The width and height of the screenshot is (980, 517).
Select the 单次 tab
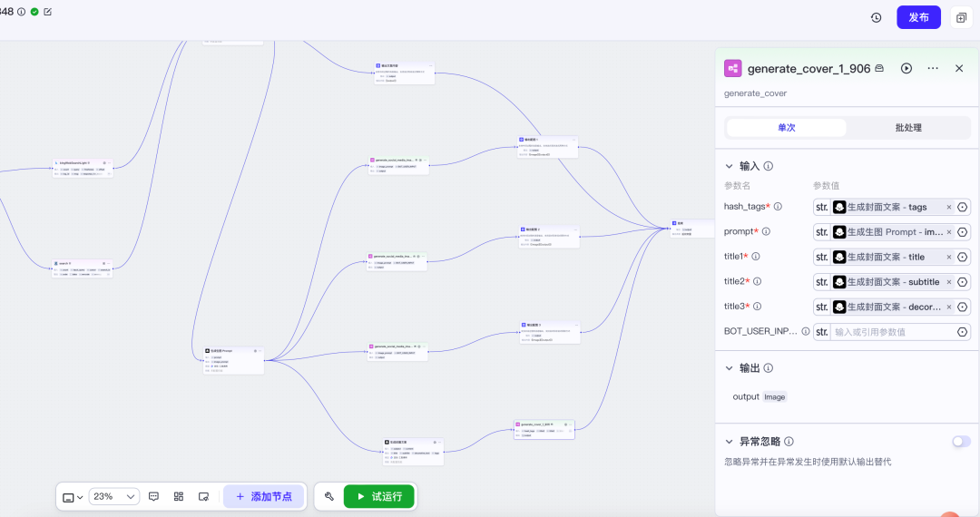[x=786, y=128]
